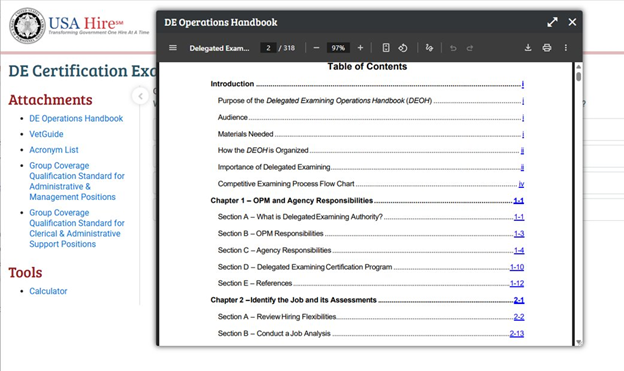624x371 pixels.
Task: Open the PDF more actions menu
Action: pos(566,48)
